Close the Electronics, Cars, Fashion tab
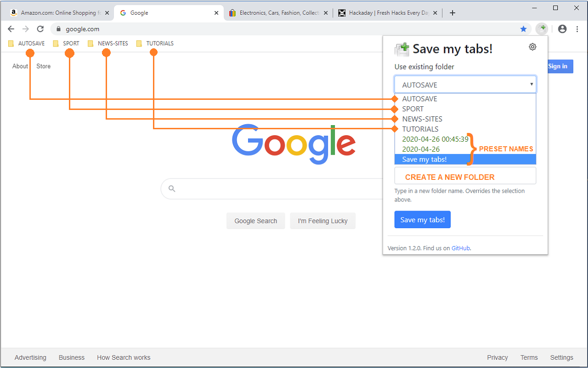The image size is (588, 368). click(x=326, y=13)
